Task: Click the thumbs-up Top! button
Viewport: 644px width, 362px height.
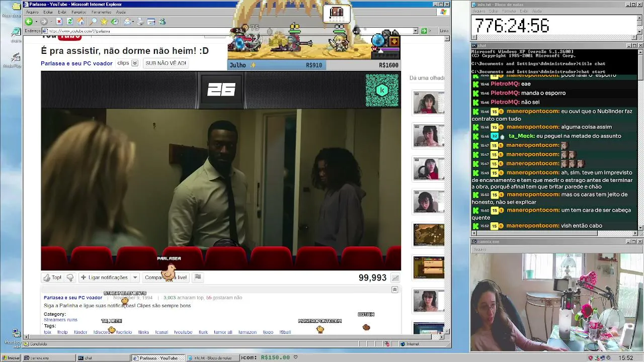Action: coord(52,278)
